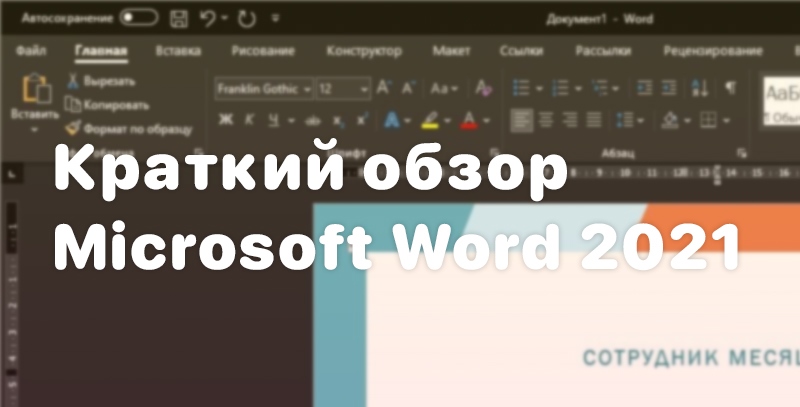Apply the yellow text highlight color

[431, 120]
